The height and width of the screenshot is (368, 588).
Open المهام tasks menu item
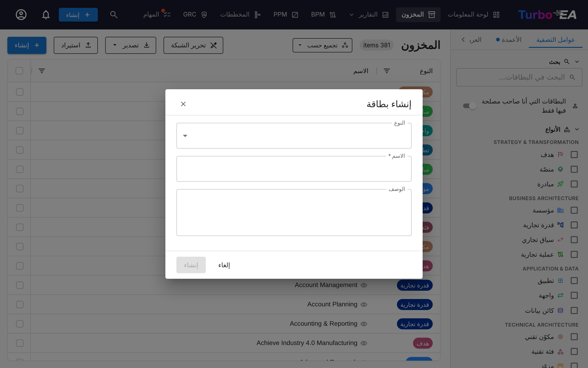tap(157, 14)
